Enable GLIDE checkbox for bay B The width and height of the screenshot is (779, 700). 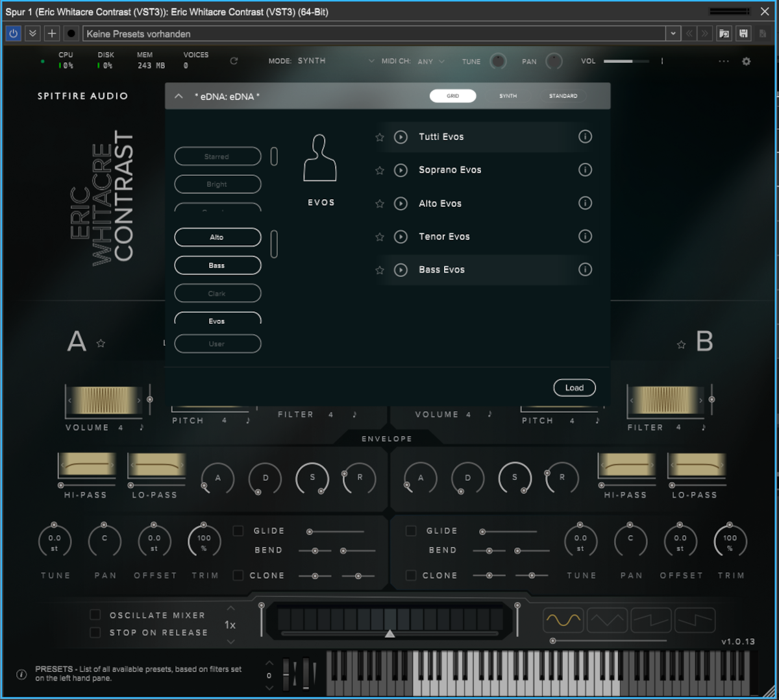[x=411, y=531]
